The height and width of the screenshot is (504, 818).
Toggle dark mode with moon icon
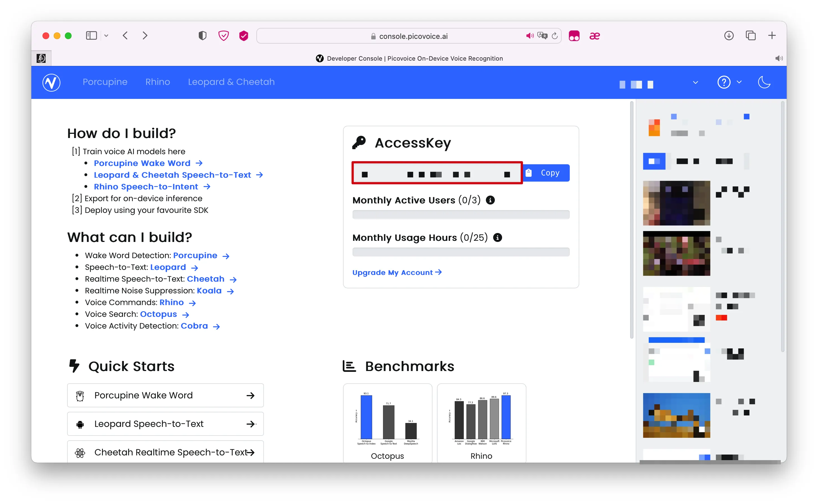click(764, 82)
